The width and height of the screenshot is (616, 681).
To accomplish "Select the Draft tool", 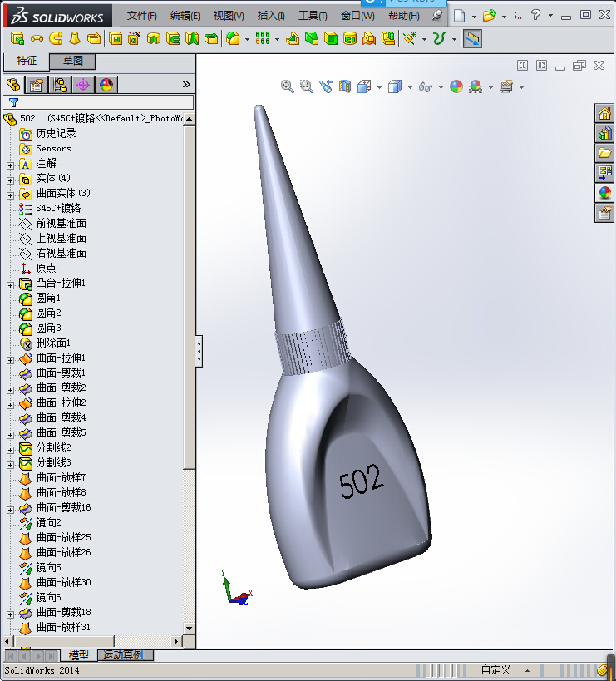I will 311,38.
